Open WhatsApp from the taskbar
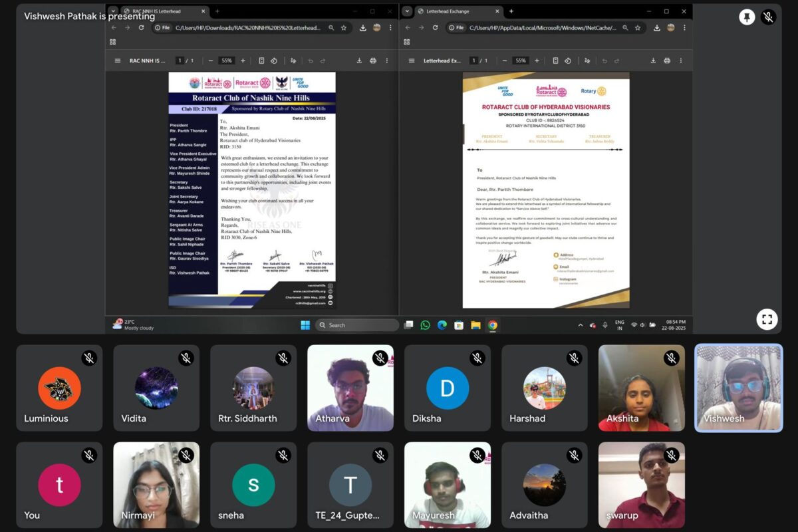The height and width of the screenshot is (532, 798). click(425, 325)
